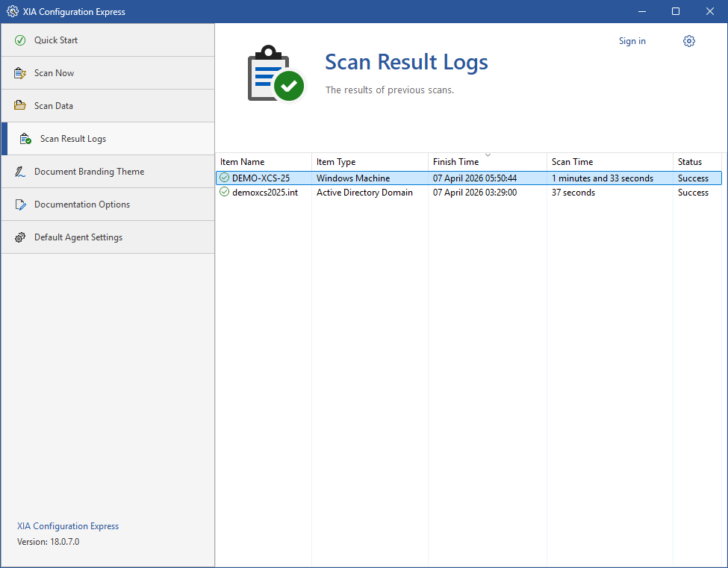Switch to the Scan Now page

54,73
